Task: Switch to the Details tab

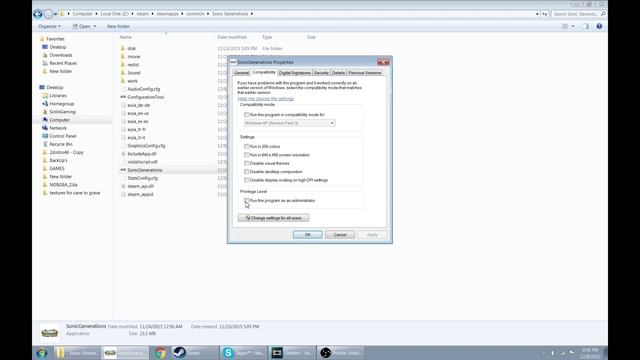Action: (x=338, y=73)
